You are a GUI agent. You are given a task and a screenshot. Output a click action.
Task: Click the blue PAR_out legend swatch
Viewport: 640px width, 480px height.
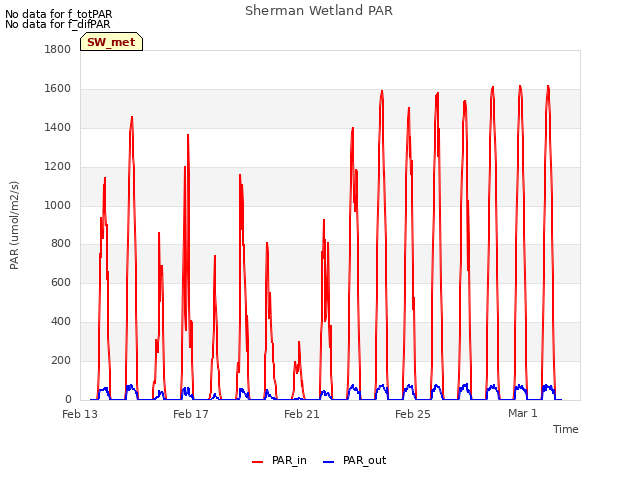pos(329,462)
